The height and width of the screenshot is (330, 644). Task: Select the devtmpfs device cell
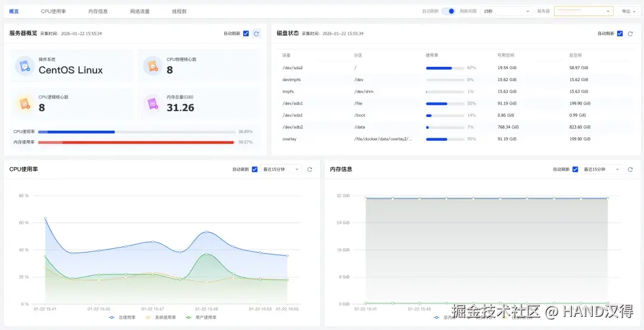coord(291,80)
